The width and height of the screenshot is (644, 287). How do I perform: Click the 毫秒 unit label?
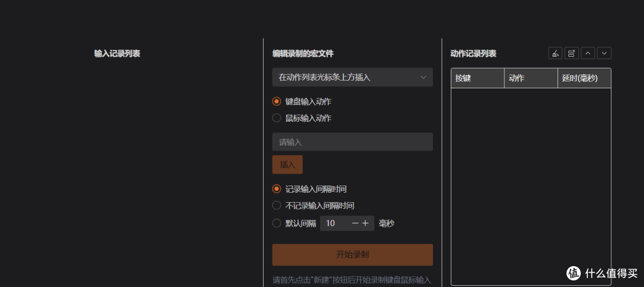pos(386,223)
